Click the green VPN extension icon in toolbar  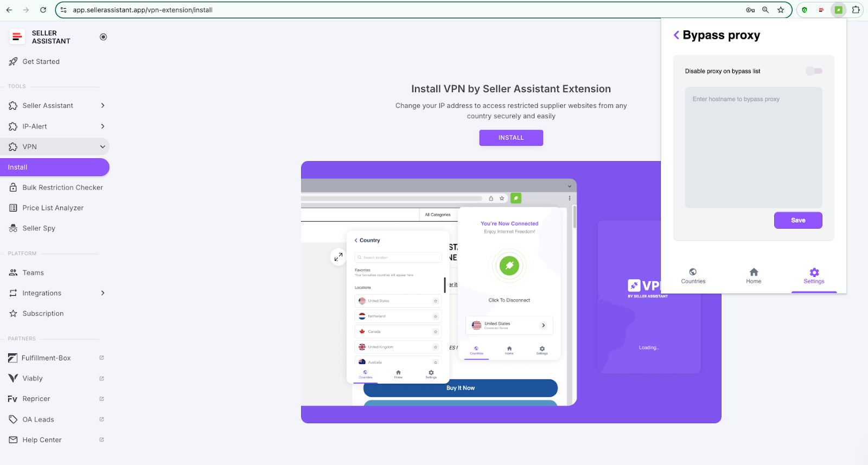(838, 10)
